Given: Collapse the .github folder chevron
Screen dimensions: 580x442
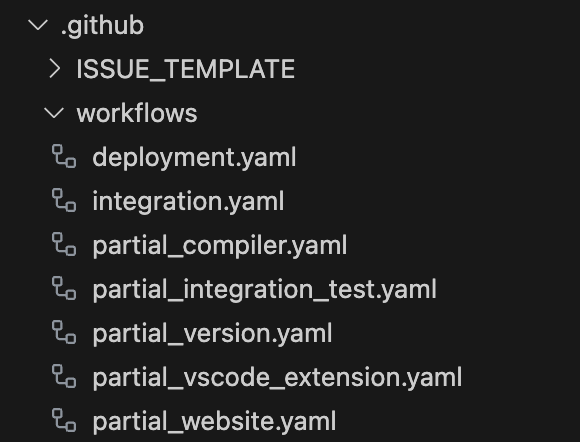Looking at the screenshot, I should [38, 26].
